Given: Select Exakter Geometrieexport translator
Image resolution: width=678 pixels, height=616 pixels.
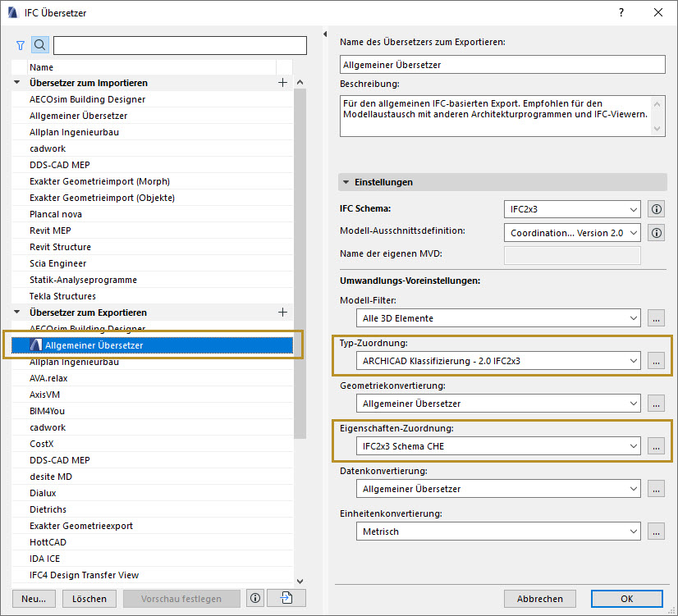Looking at the screenshot, I should pyautogui.click(x=153, y=526).
